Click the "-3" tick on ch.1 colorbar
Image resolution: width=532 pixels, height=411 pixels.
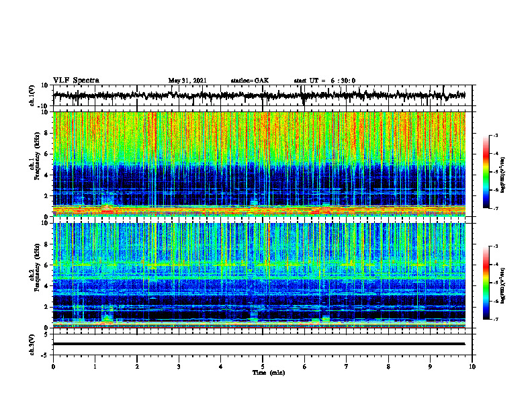[495, 136]
